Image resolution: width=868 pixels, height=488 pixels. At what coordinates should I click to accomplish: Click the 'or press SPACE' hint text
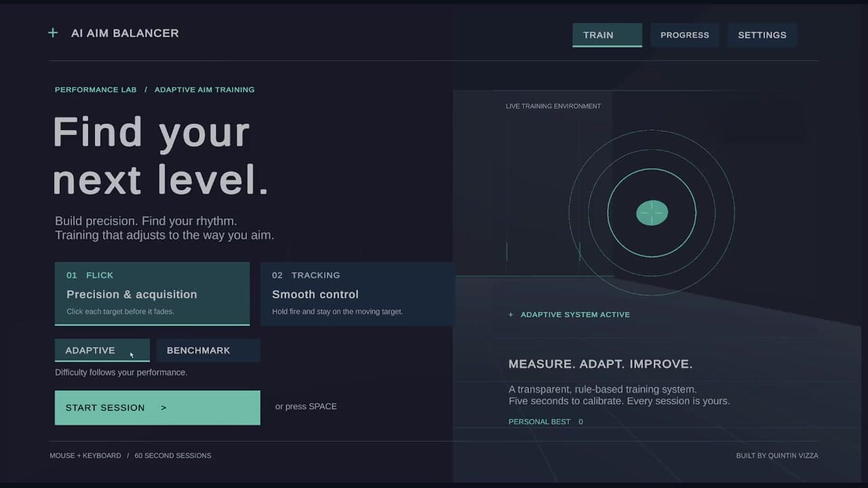pyautogui.click(x=306, y=407)
